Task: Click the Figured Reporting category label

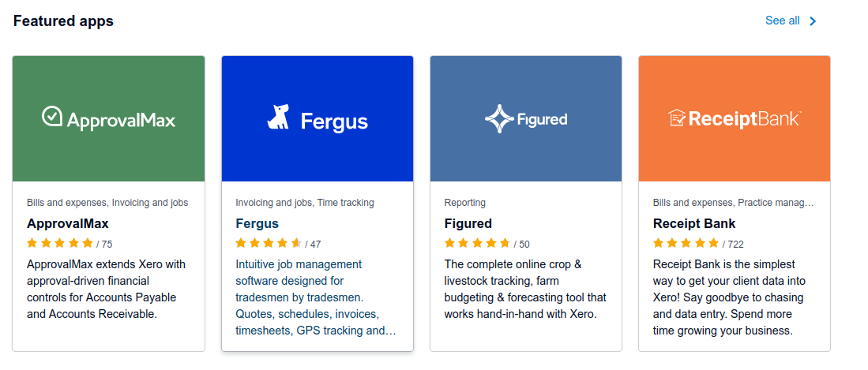Action: [x=465, y=203]
